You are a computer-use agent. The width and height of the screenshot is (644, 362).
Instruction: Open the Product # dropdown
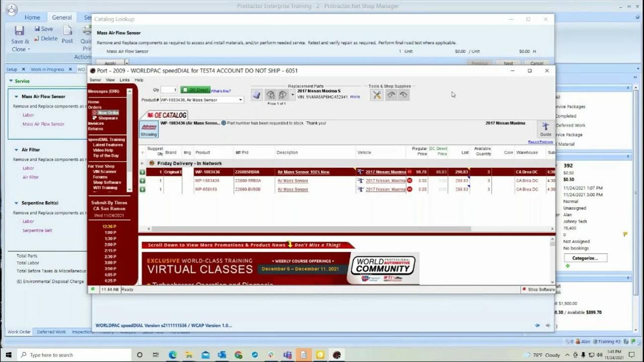coord(240,100)
